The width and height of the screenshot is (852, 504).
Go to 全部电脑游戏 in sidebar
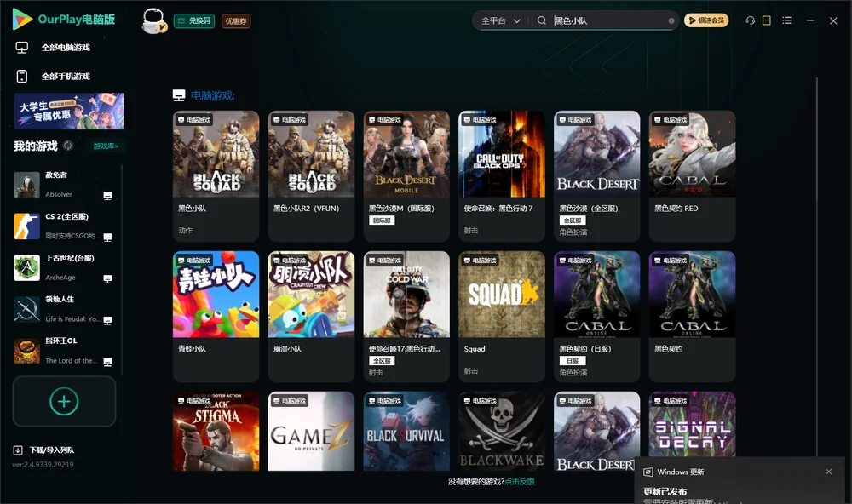click(66, 48)
